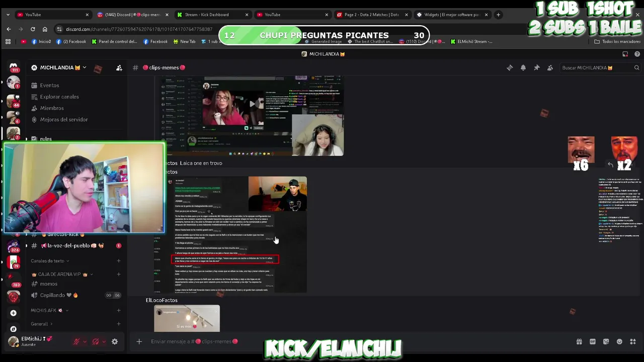Open the Discord help question mark icon

[x=637, y=54]
